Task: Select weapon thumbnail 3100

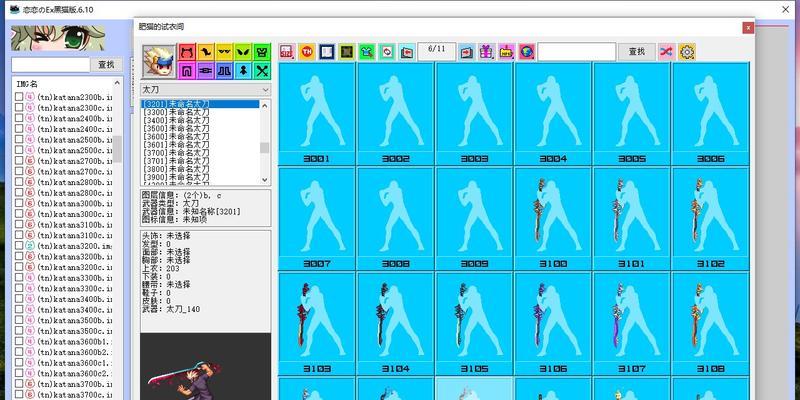Action: click(553, 218)
